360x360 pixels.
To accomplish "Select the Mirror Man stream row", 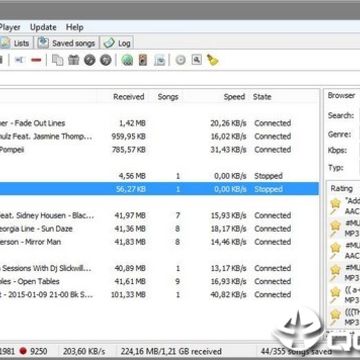I will (x=159, y=242).
